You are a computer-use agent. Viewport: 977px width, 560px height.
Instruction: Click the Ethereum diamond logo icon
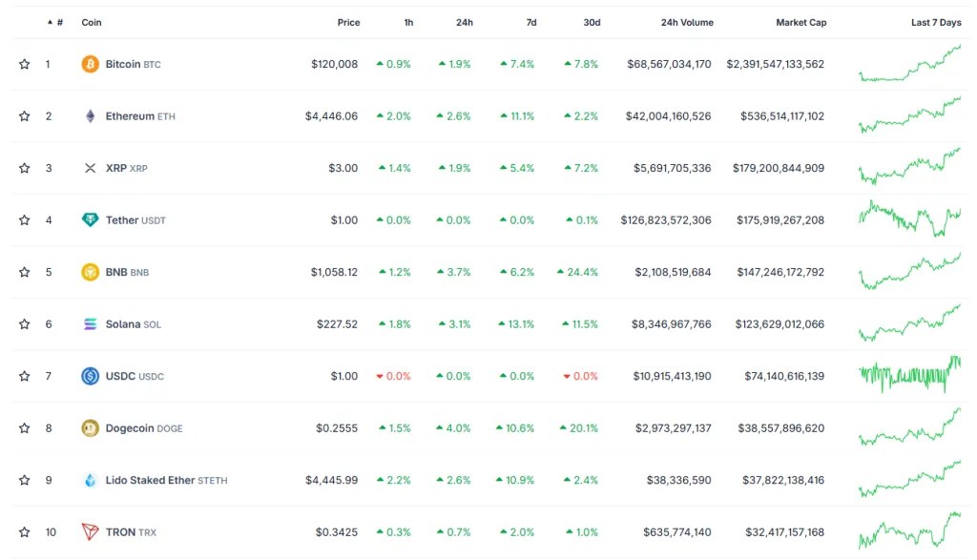point(90,116)
